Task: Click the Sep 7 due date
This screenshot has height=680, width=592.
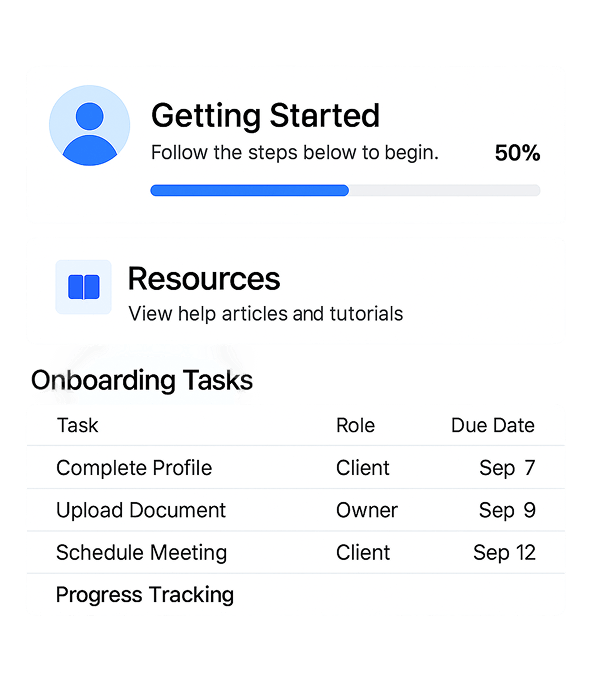Action: 507,468
